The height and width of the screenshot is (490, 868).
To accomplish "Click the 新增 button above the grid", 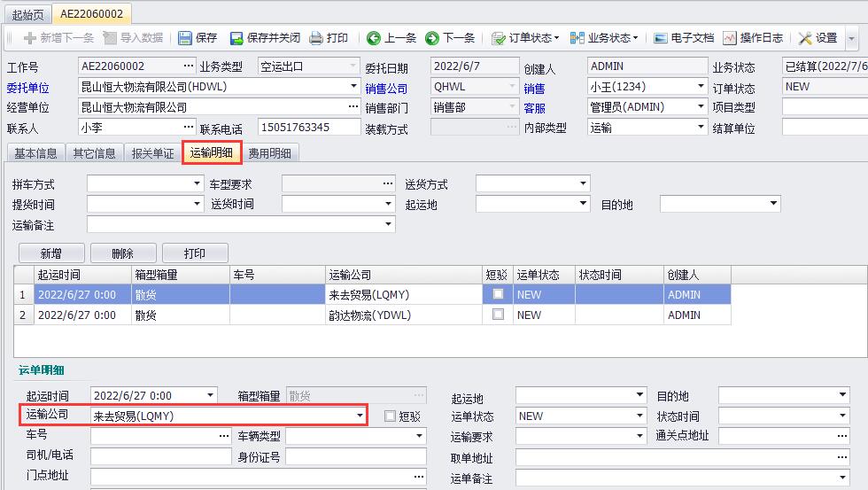I will click(51, 253).
